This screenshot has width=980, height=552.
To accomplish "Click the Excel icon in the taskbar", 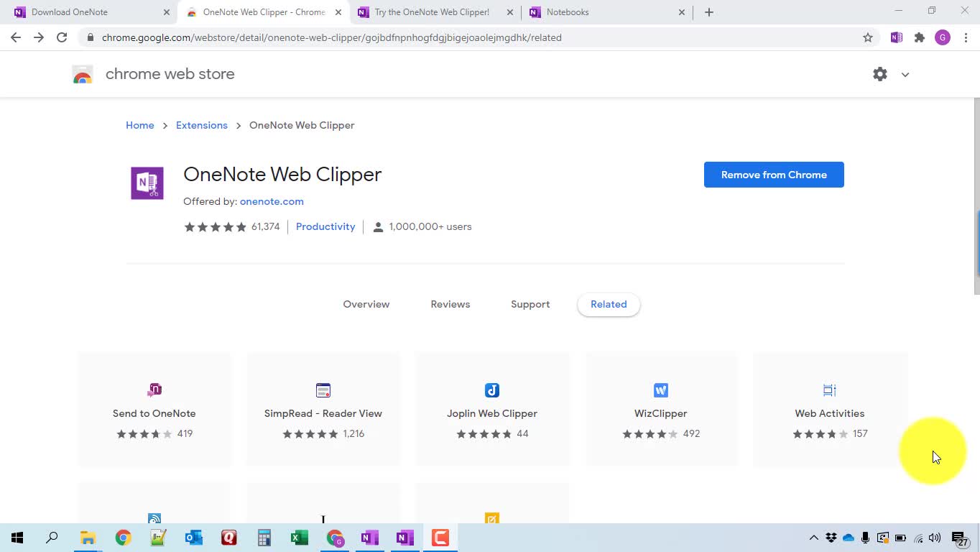I will coord(299,538).
